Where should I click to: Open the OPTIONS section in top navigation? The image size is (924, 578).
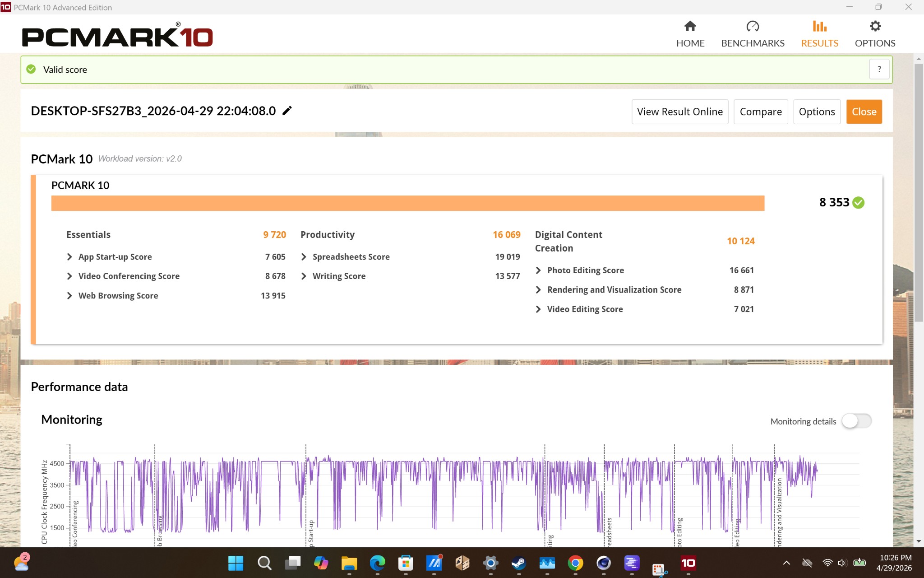click(875, 34)
